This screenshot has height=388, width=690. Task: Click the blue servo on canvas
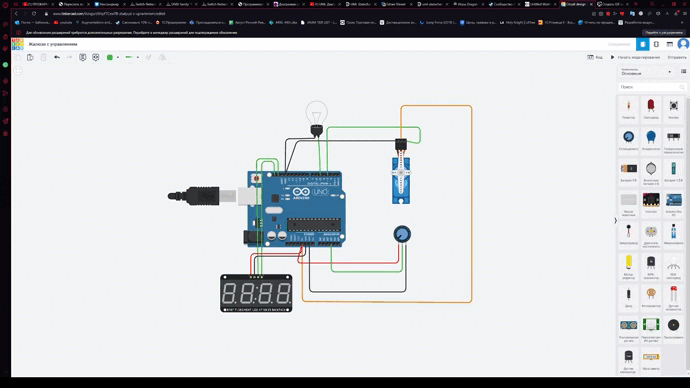point(401,180)
